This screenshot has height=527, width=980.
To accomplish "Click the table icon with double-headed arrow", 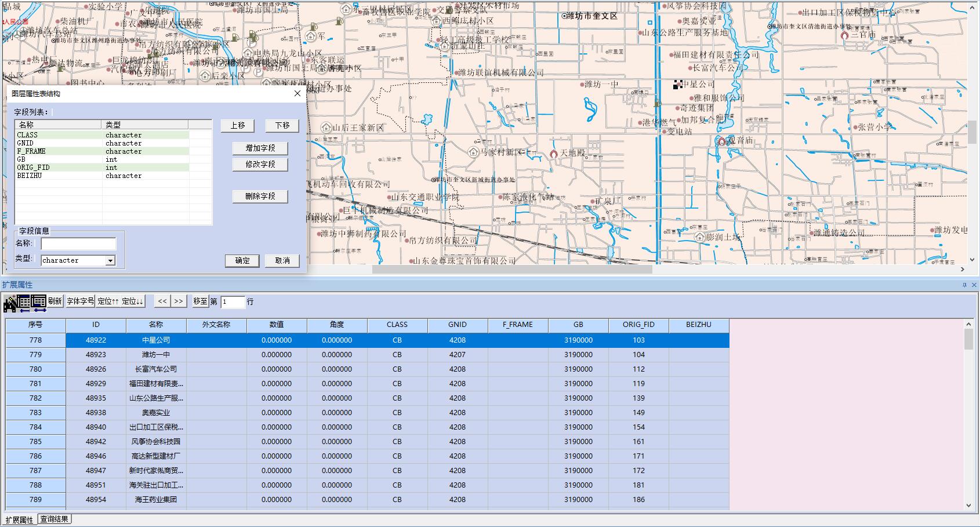I will point(39,302).
